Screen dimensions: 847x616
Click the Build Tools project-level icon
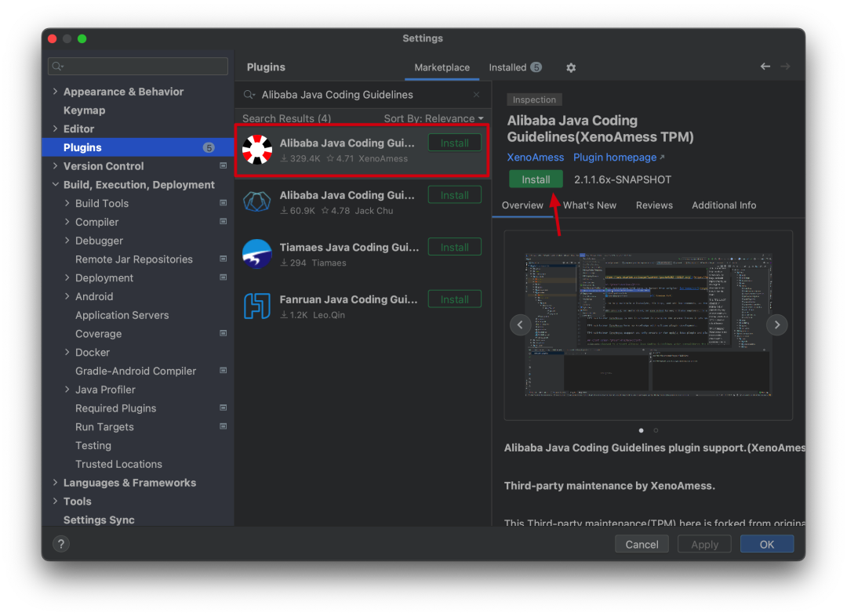[223, 203]
